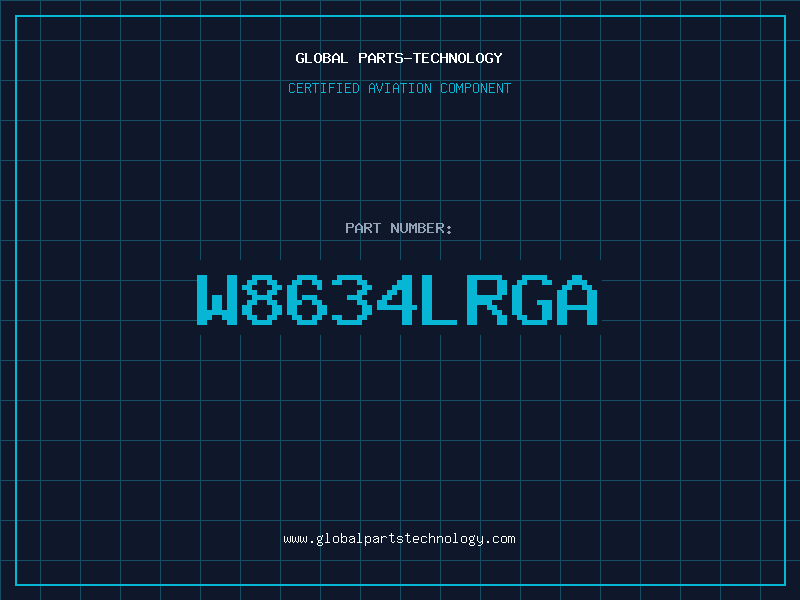
Task: Click the part number W8634LRGA
Action: (x=397, y=300)
